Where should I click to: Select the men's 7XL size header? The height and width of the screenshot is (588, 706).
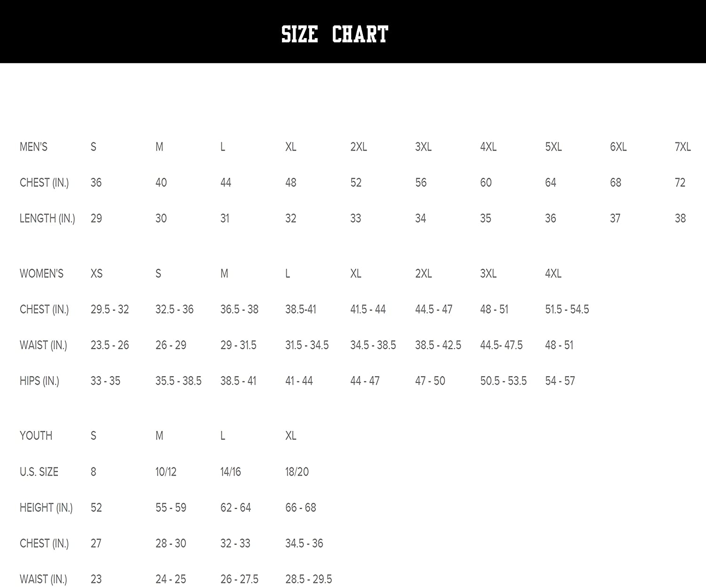pos(682,147)
